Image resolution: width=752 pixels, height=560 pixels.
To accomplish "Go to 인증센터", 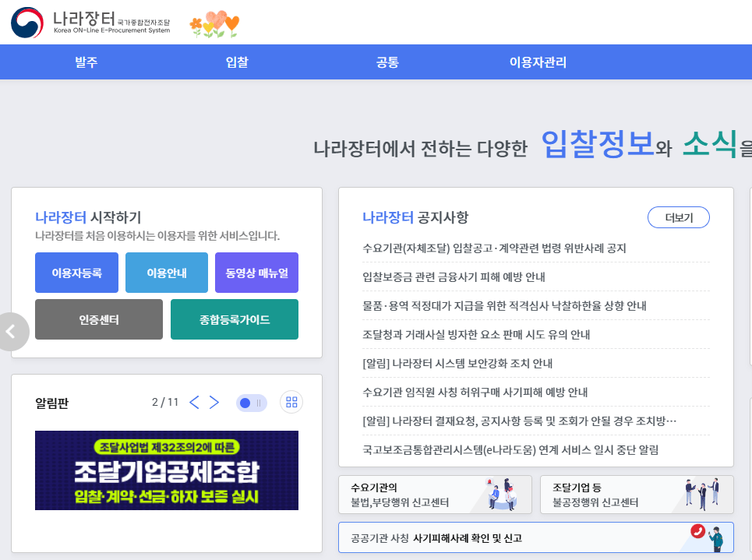I will click(x=99, y=319).
